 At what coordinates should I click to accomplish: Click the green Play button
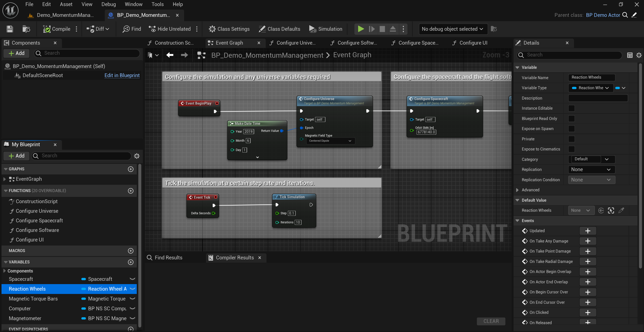click(361, 29)
